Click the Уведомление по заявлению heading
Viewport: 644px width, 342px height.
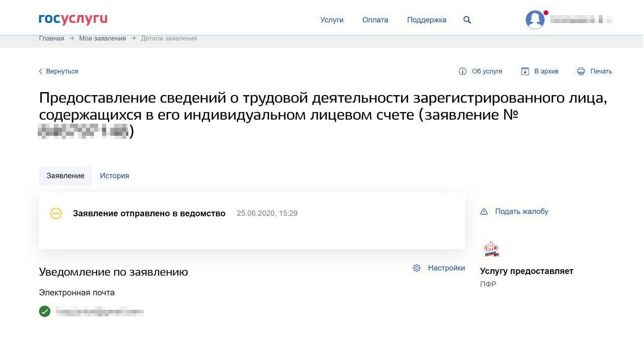point(113,272)
